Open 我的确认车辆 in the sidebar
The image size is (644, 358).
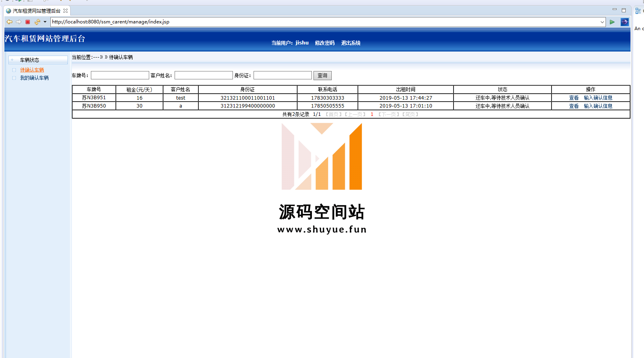click(x=35, y=78)
